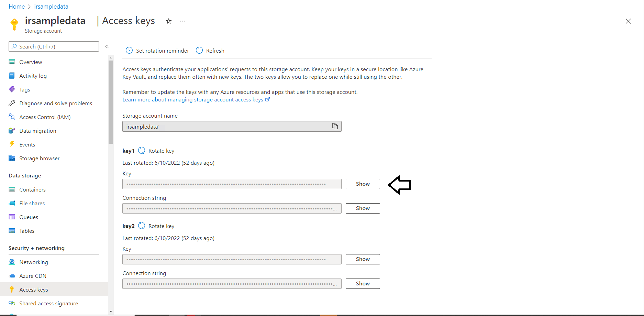Collapse the sidebar with double chevron

coord(107,46)
